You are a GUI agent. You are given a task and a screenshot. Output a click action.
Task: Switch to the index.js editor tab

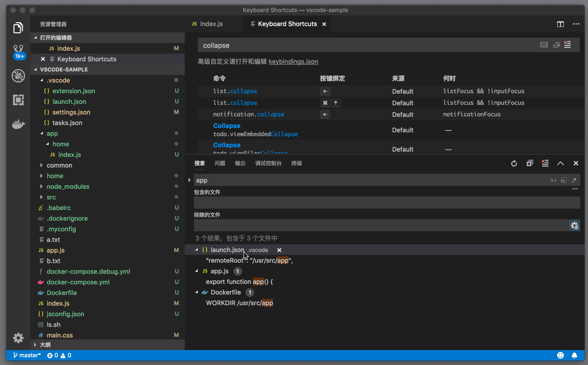click(211, 24)
